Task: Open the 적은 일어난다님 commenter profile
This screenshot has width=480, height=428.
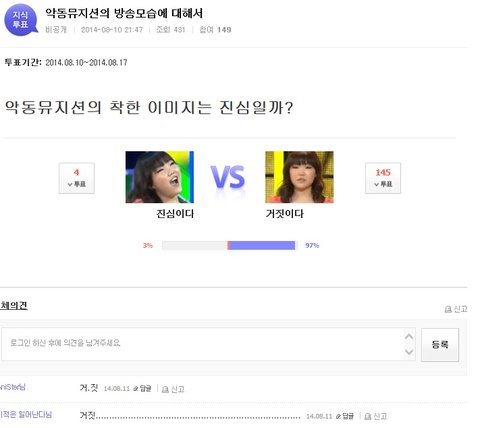Action: [x=26, y=415]
